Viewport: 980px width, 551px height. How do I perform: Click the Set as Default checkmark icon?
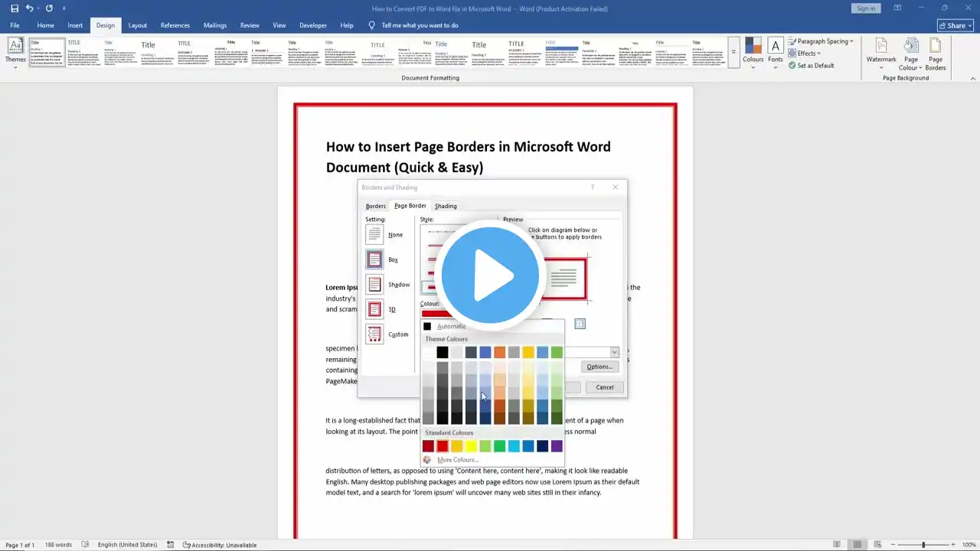coord(792,66)
